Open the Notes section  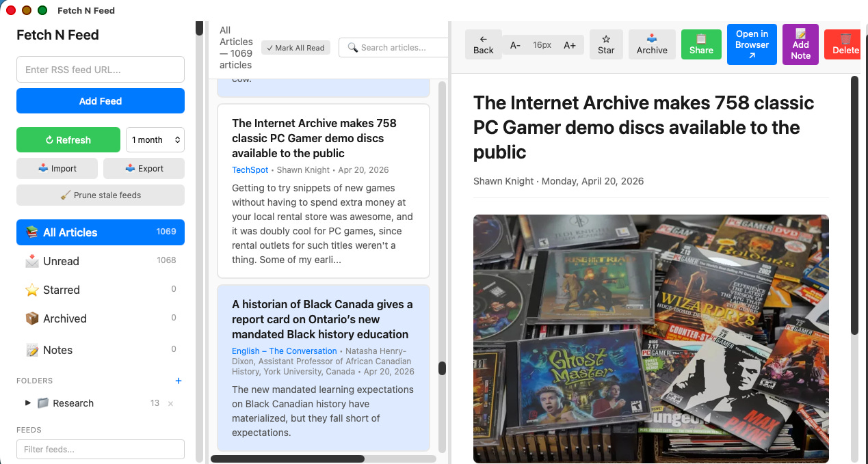tap(101, 350)
